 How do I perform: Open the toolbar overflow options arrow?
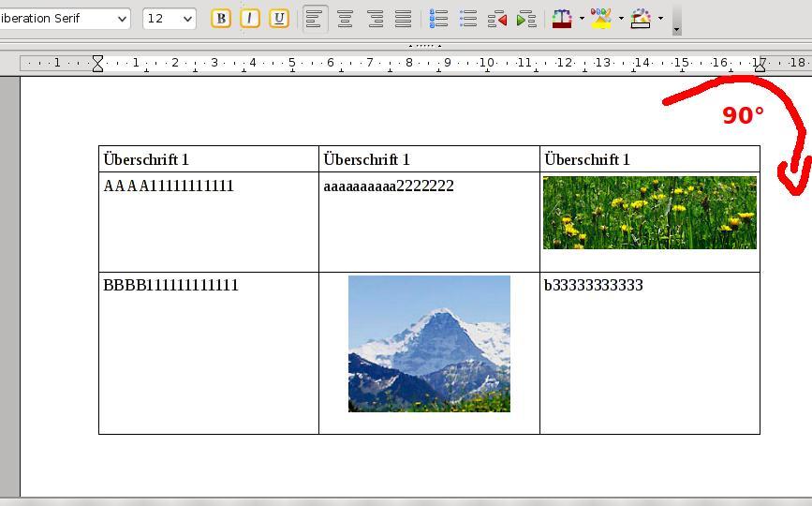pos(676,29)
